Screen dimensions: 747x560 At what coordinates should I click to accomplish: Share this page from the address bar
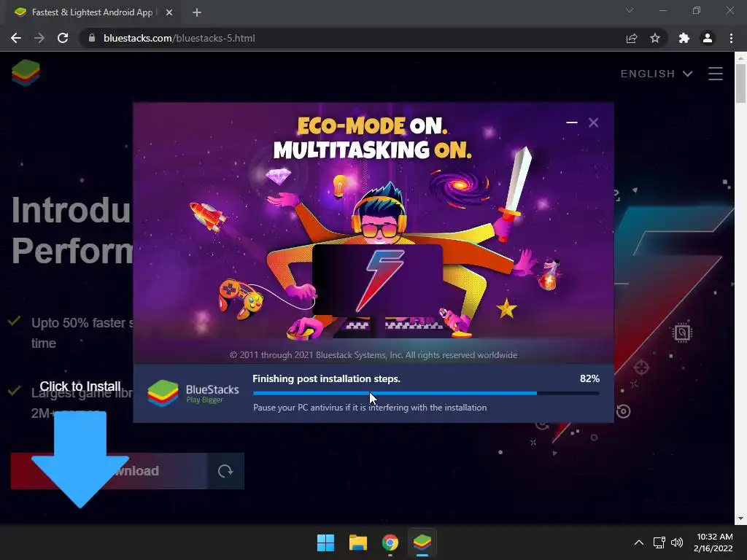coord(632,38)
